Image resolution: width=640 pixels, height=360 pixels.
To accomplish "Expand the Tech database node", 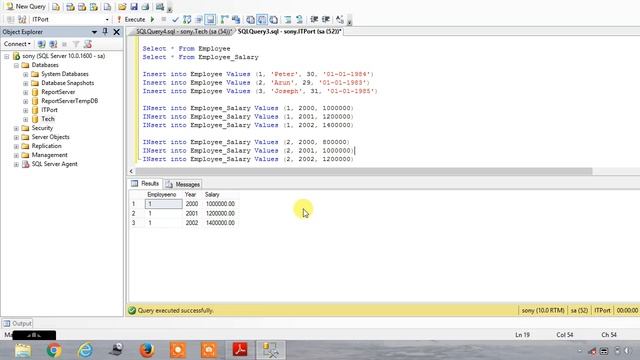I will point(26,119).
